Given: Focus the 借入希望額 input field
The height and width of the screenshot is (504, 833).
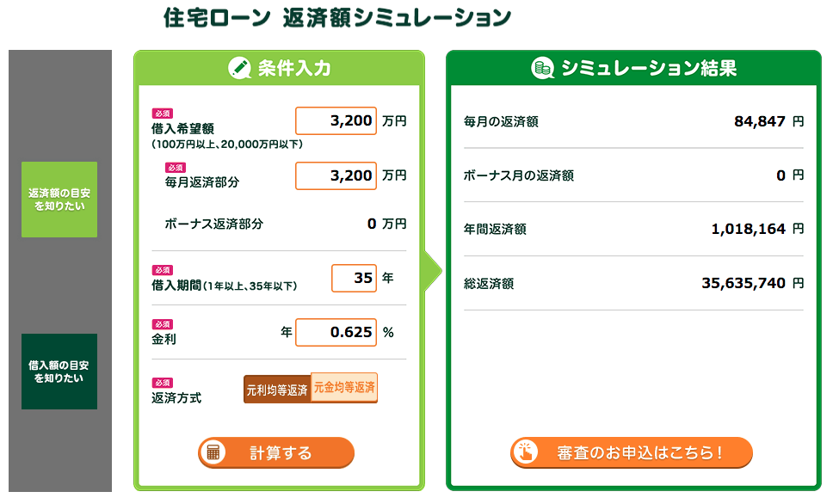Looking at the screenshot, I should pos(336,120).
